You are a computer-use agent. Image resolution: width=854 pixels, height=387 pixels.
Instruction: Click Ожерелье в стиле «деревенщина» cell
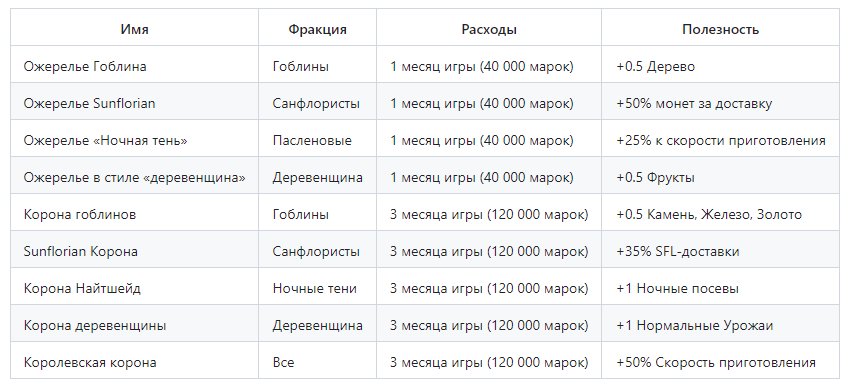[134, 177]
